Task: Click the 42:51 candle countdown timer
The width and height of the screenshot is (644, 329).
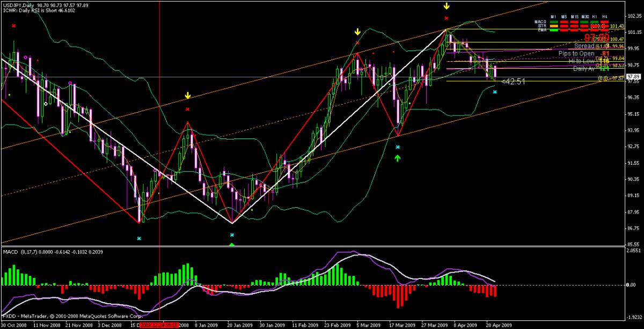Action: tap(513, 82)
